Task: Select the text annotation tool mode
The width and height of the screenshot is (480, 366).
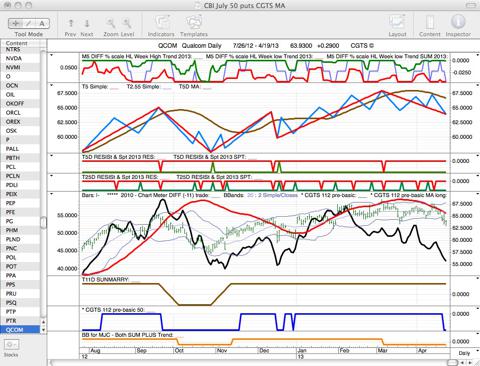Action: point(42,23)
